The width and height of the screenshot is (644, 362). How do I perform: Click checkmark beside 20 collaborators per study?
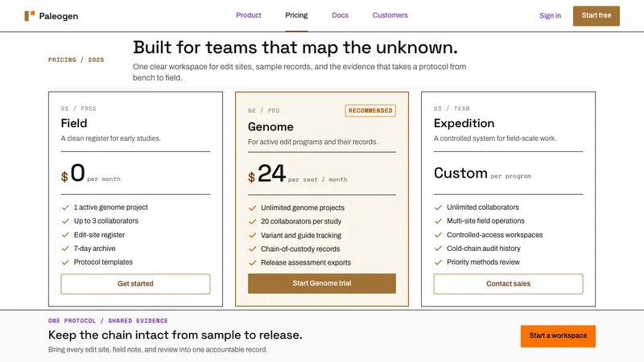[253, 222]
